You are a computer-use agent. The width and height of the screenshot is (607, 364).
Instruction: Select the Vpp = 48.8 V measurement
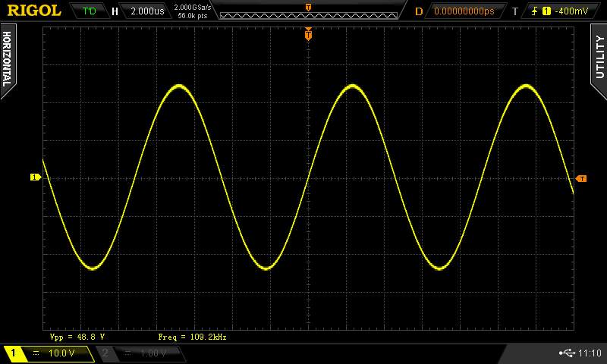click(x=77, y=336)
